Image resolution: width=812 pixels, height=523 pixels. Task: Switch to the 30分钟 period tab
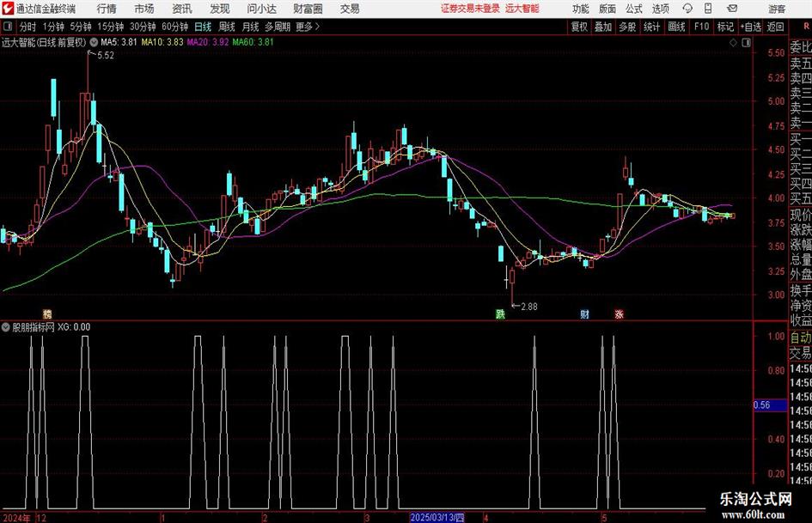point(143,27)
